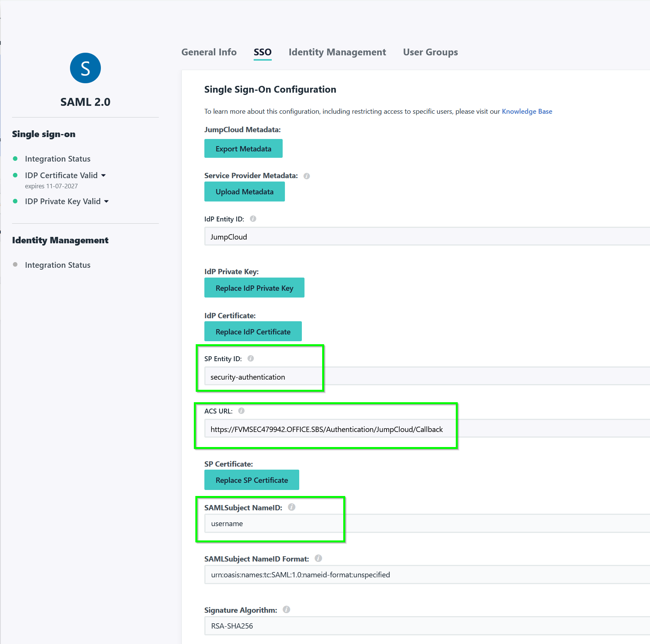Click the 'SP Certificate:' label

tap(228, 464)
